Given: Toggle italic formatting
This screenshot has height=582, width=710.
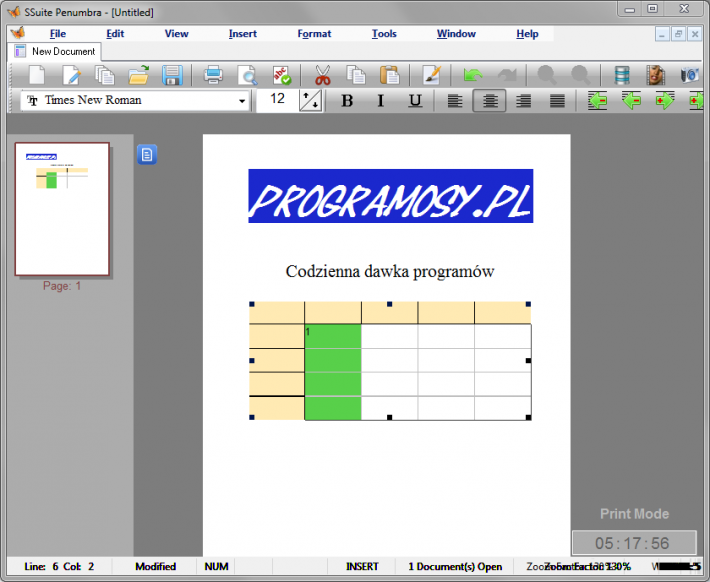Looking at the screenshot, I should coord(380,101).
